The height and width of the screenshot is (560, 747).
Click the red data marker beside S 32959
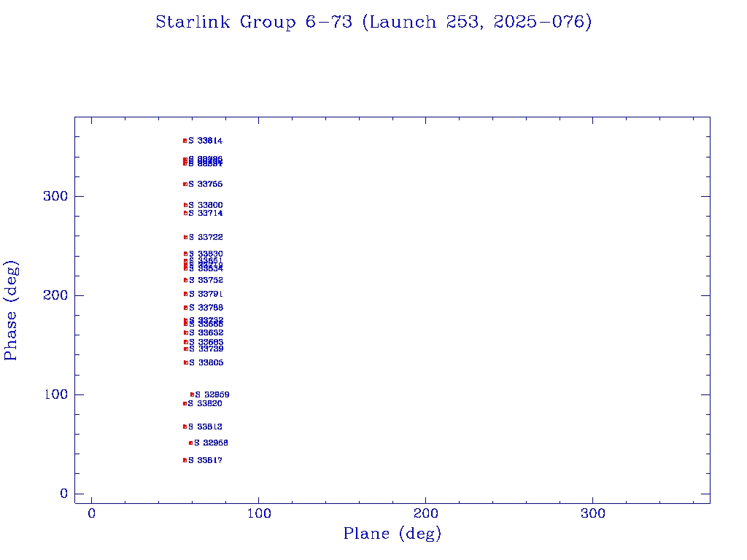192,394
